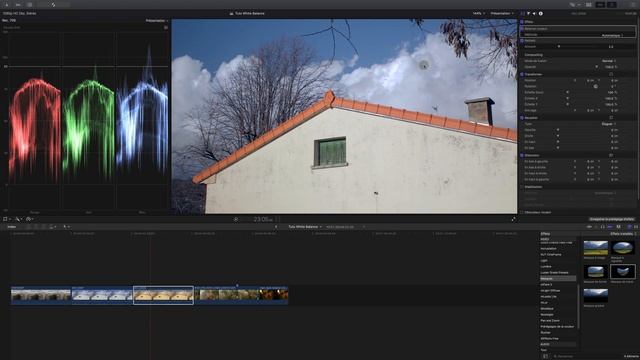
Task: Select the Masque gradué effect thumbnail
Action: [596, 296]
